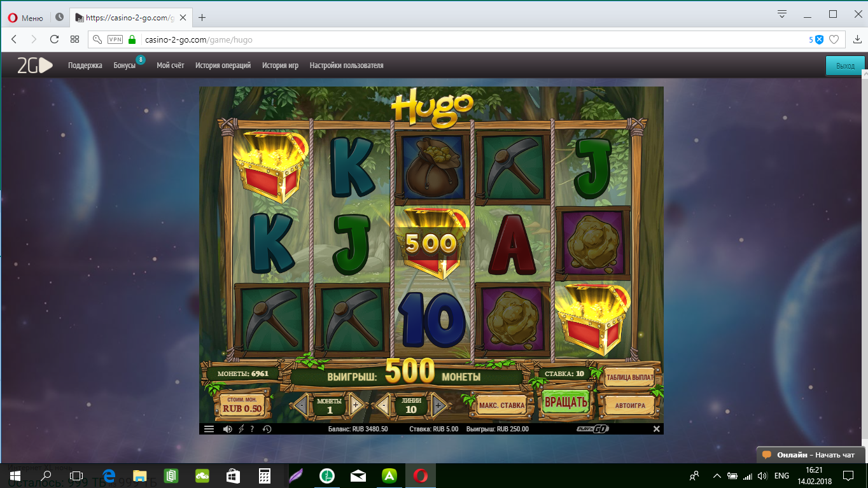This screenshot has height=488, width=868.
Task: Open game help question mark icon
Action: click(x=252, y=429)
